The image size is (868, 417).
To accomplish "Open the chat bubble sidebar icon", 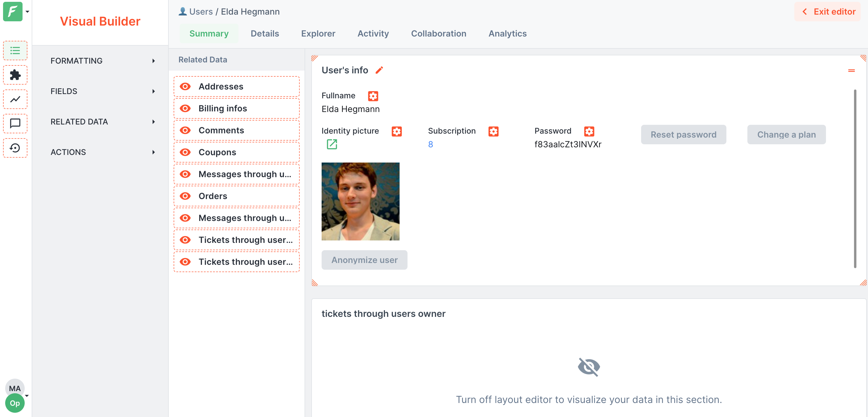I will click(x=15, y=123).
